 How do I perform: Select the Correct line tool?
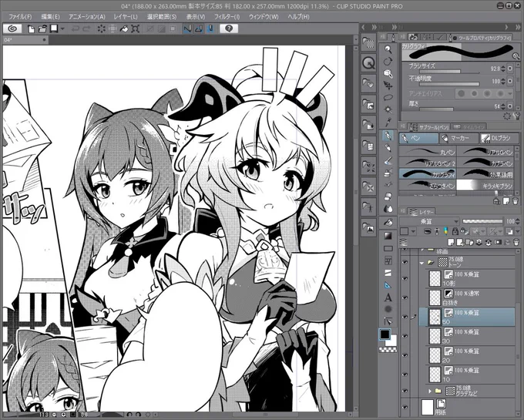tap(388, 321)
